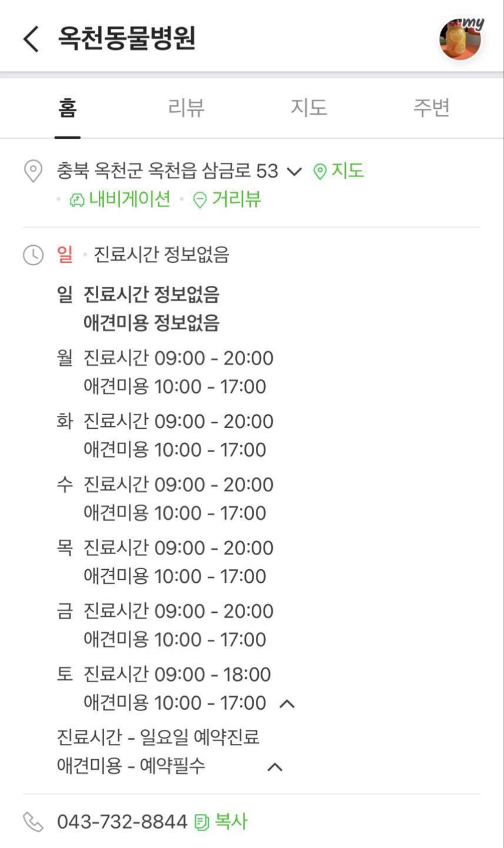Expand the address details chevron
504x848 pixels.
[294, 172]
